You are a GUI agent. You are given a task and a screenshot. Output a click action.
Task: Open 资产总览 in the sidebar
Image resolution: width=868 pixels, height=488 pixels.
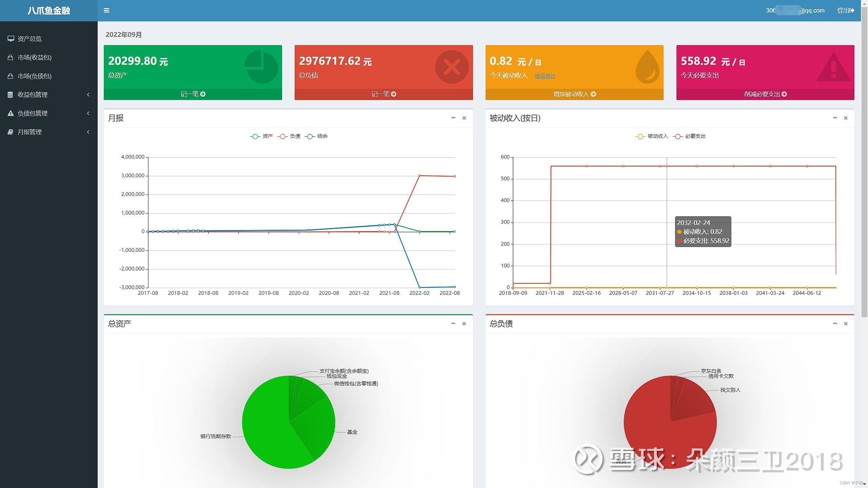(29, 39)
